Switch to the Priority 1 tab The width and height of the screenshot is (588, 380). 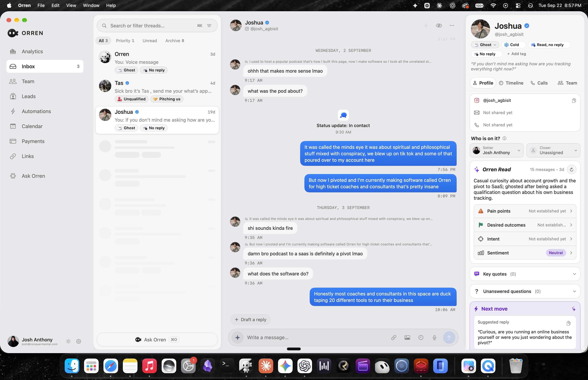[125, 41]
